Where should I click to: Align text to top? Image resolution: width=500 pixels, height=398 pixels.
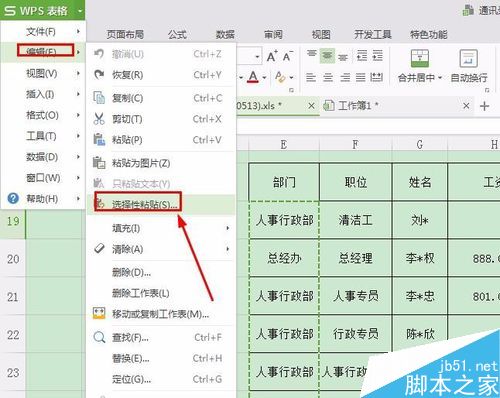point(312,55)
